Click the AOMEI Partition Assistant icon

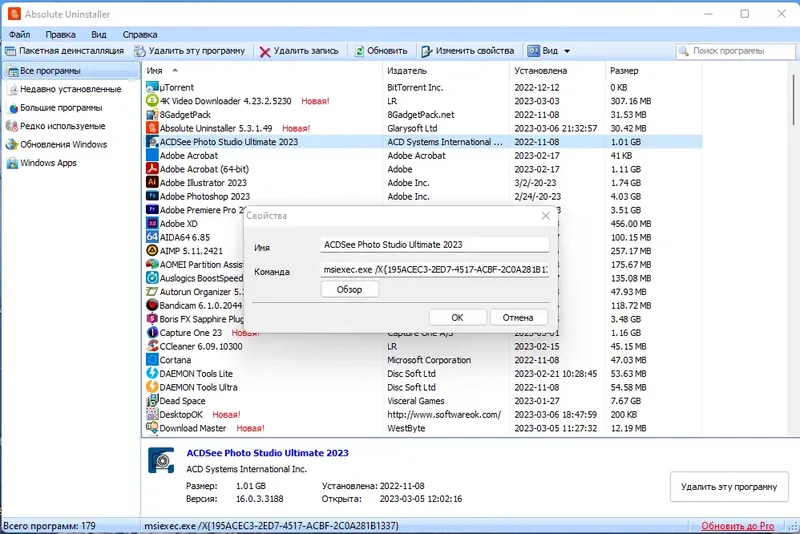[152, 264]
